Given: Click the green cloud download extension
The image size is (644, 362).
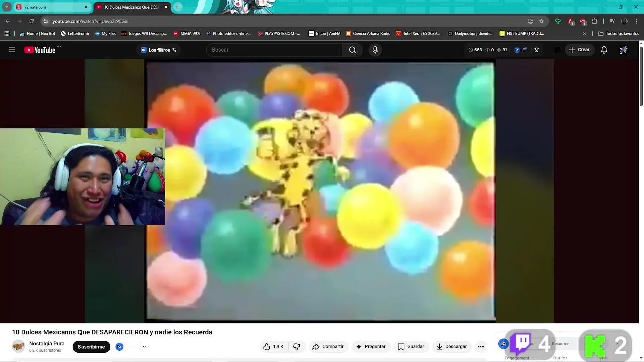Looking at the screenshot, I should pos(558,21).
